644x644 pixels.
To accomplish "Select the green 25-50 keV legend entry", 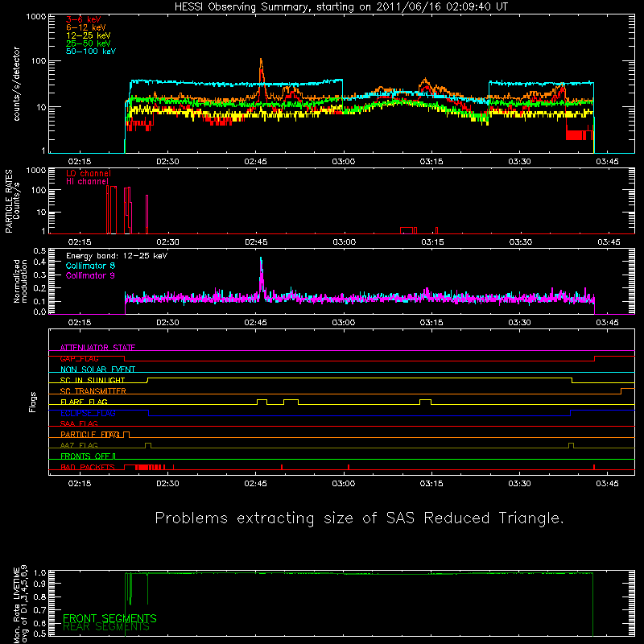I will (89, 43).
